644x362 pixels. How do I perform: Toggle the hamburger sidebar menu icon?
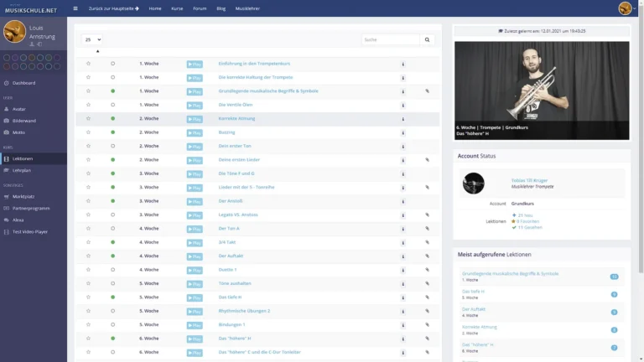pos(75,8)
